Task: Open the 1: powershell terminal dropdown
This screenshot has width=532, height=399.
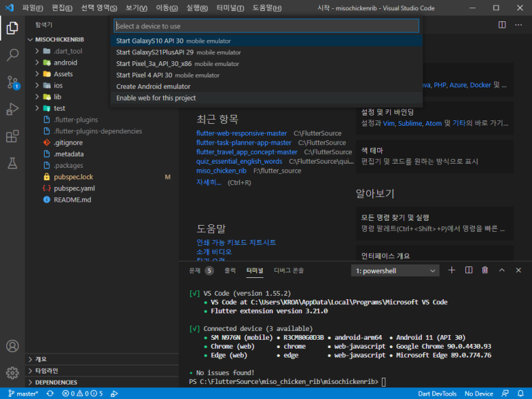Action: (x=395, y=271)
